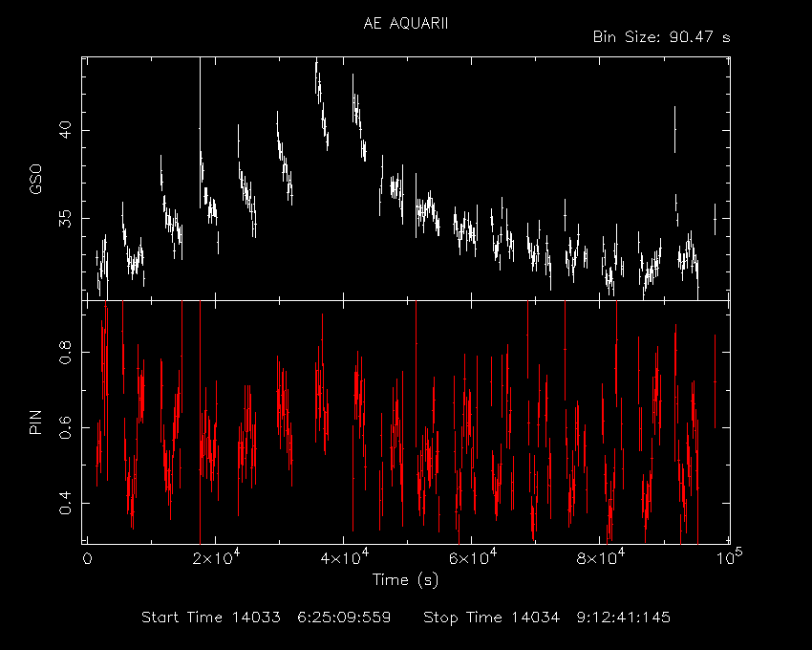The width and height of the screenshot is (812, 650).
Task: Click the PIN axis value 0.8
Action: pyautogui.click(x=65, y=352)
